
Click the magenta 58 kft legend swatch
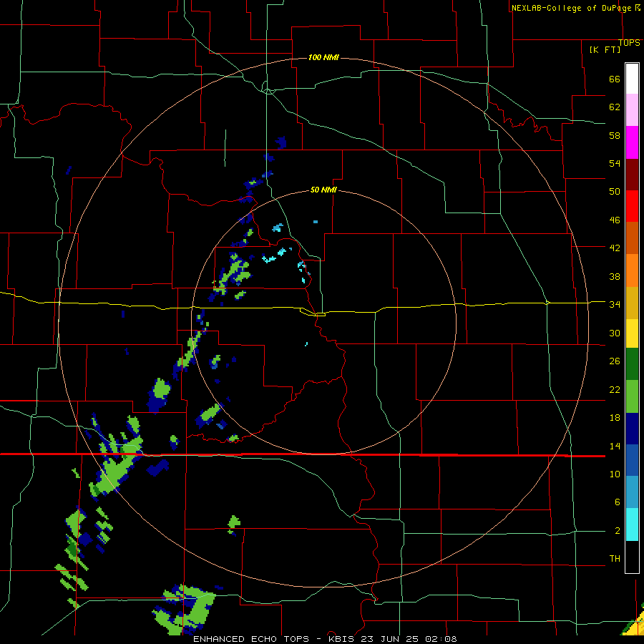tap(632, 142)
